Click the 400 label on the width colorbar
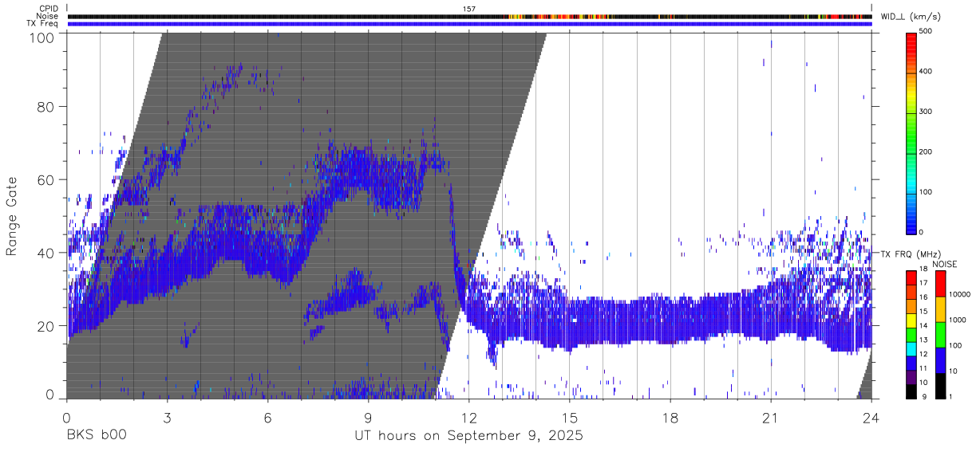The height and width of the screenshot is (452, 980). 927,72
